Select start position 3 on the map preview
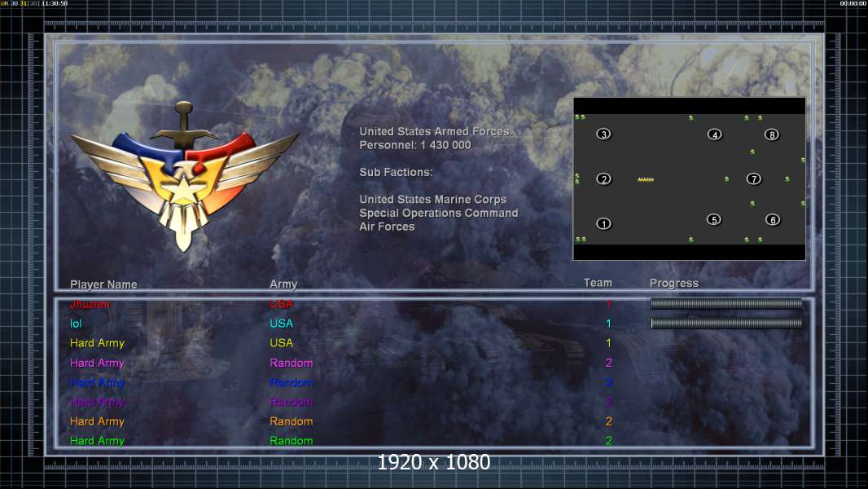This screenshot has height=489, width=868. [603, 134]
